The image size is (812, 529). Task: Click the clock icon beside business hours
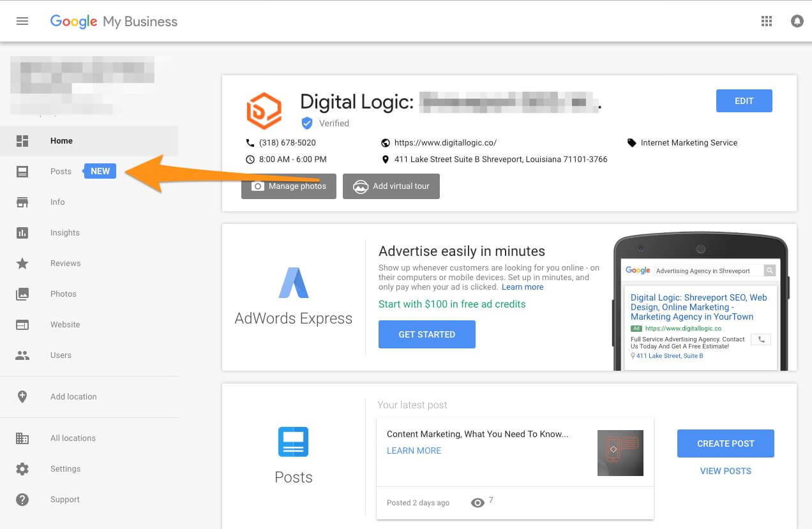250,160
